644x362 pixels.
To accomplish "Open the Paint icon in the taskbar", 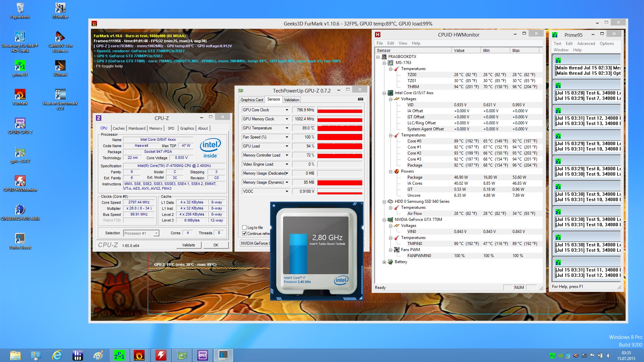I will 99,355.
